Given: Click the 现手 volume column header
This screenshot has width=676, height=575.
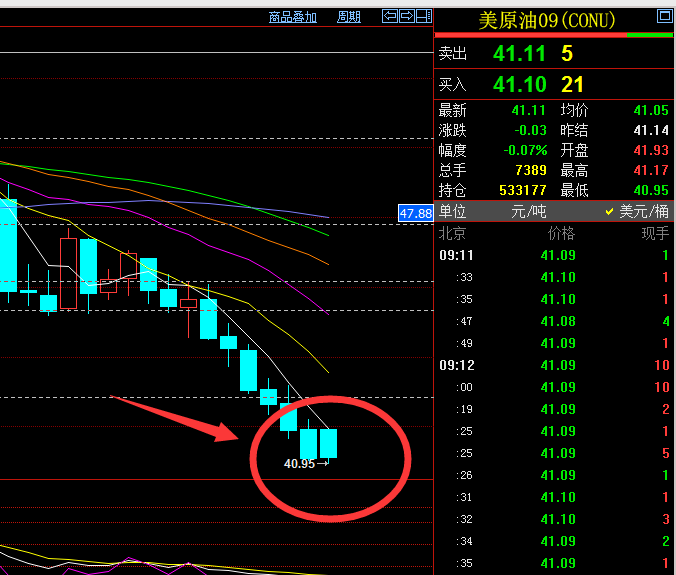Looking at the screenshot, I should 655,234.
